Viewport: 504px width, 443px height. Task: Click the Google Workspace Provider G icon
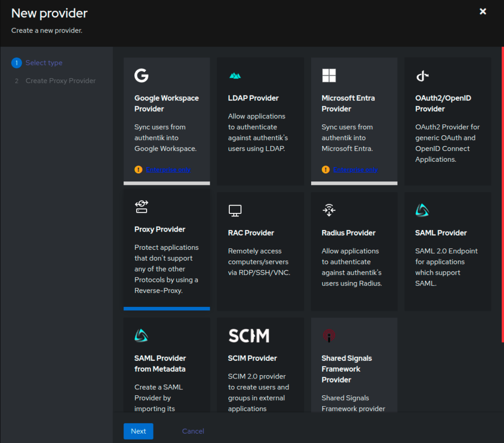pyautogui.click(x=141, y=75)
